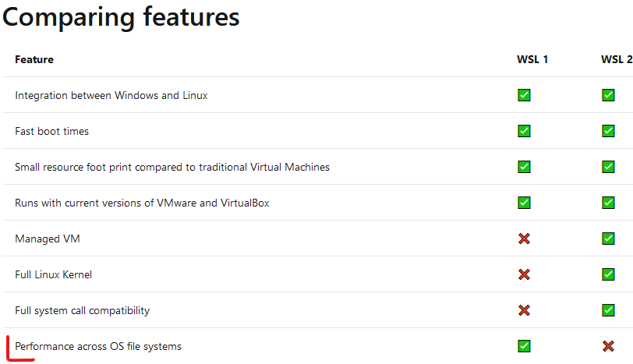633x364 pixels.
Task: Click the Comparing features heading
Action: (x=121, y=17)
